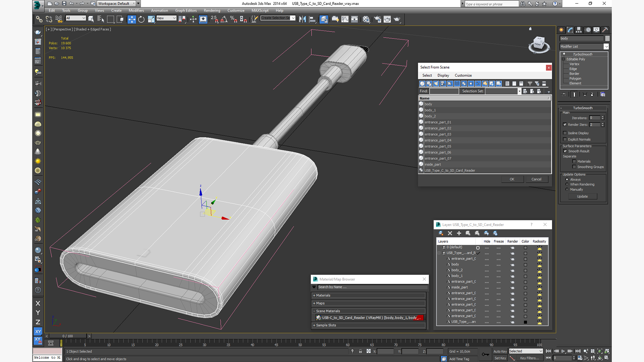Open Graph Editors menu
The width and height of the screenshot is (644, 362).
186,11
